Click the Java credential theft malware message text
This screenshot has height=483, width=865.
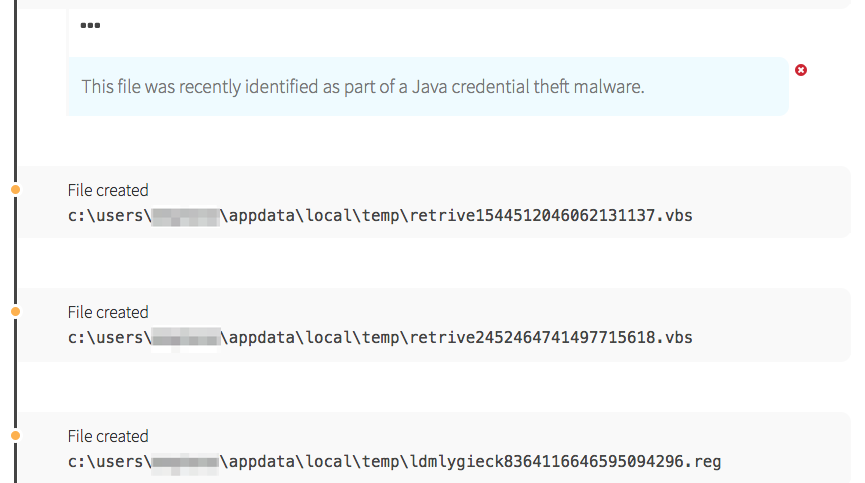tap(362, 87)
